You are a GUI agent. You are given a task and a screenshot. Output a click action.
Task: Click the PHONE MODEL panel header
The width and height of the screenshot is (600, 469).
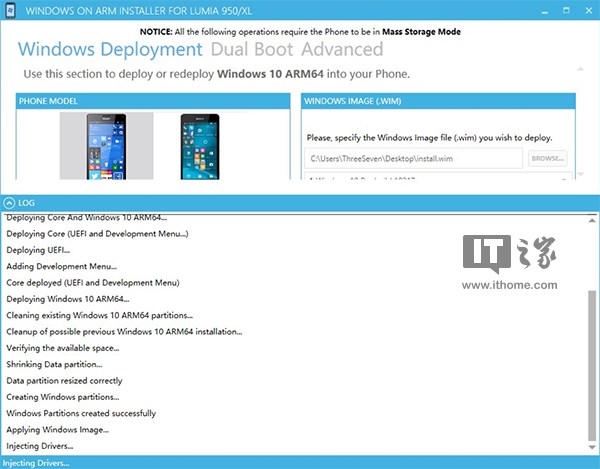(153, 101)
